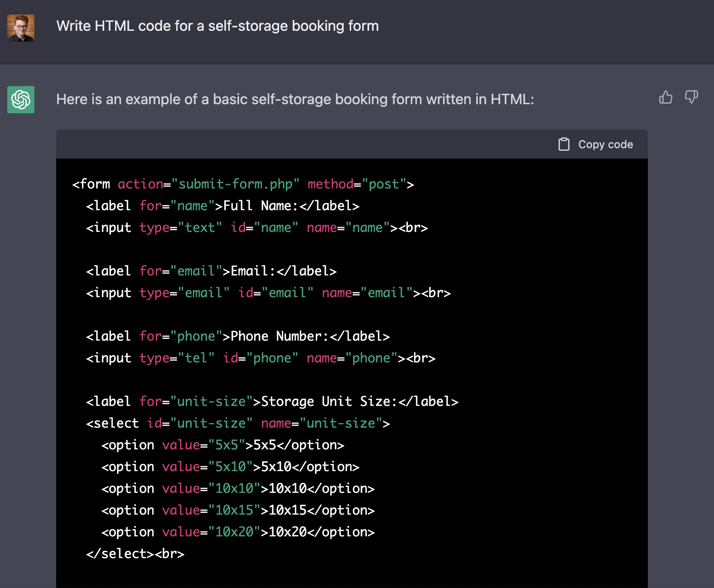Viewport: 714px width, 588px height.
Task: Click the email input type code line
Action: click(x=268, y=293)
